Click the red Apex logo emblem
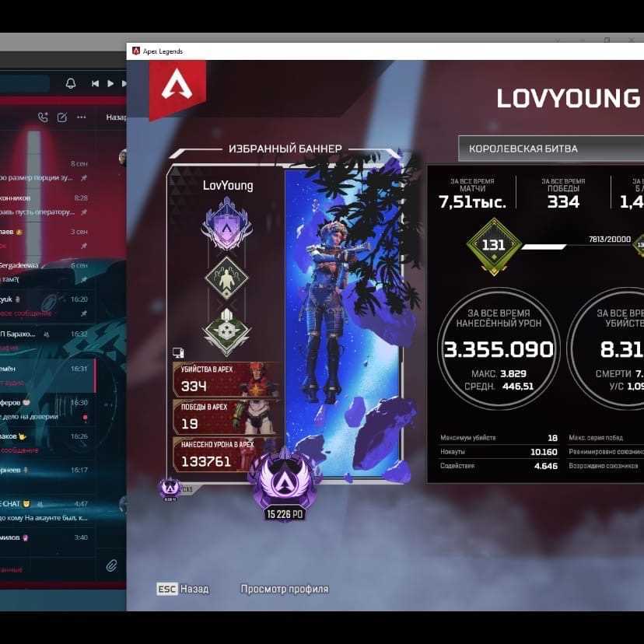Screen dimensions: 644x644 pyautogui.click(x=177, y=89)
